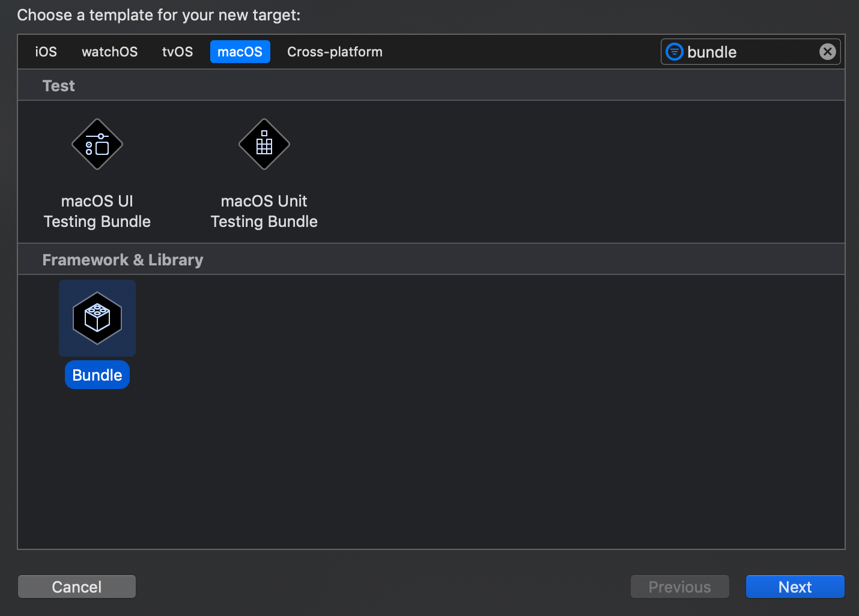Click the disabled Previous button
The height and width of the screenshot is (616, 859).
[679, 587]
